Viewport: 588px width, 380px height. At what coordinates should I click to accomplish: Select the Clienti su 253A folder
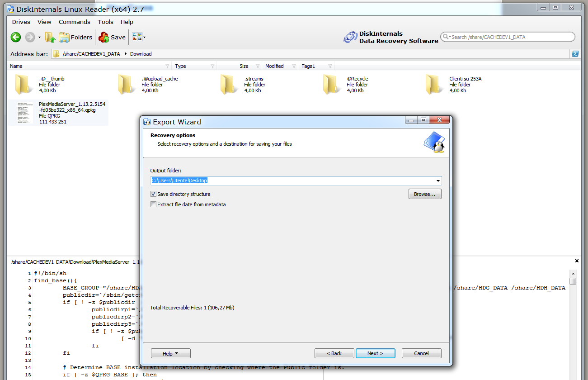pos(433,84)
